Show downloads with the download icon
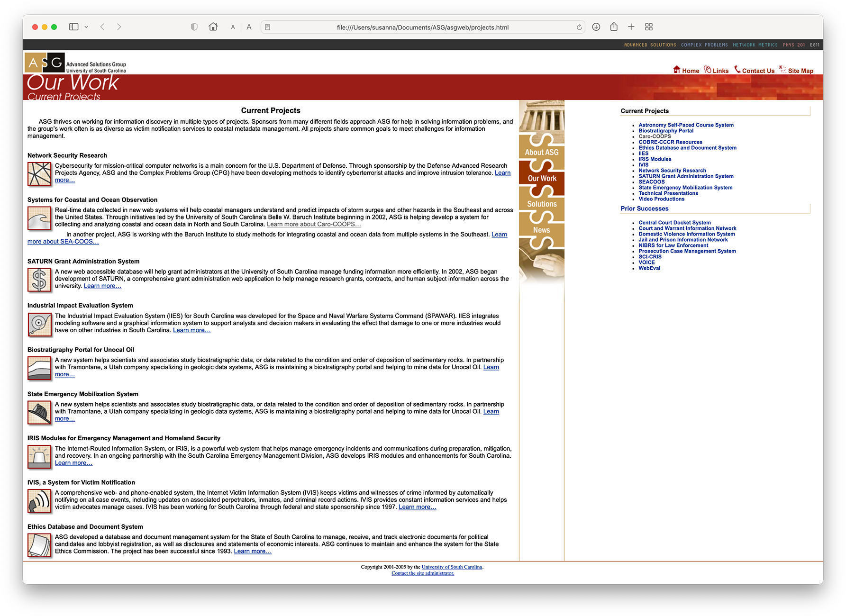The image size is (846, 616). pyautogui.click(x=596, y=27)
